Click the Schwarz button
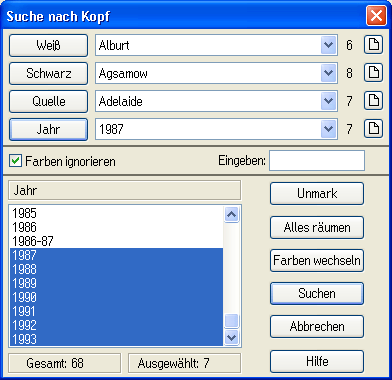The height and width of the screenshot is (380, 392). [x=48, y=73]
